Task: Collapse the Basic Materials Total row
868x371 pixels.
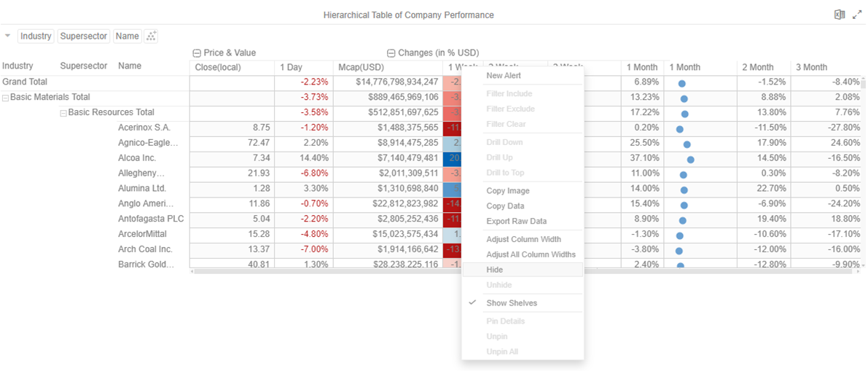Action: (x=6, y=98)
